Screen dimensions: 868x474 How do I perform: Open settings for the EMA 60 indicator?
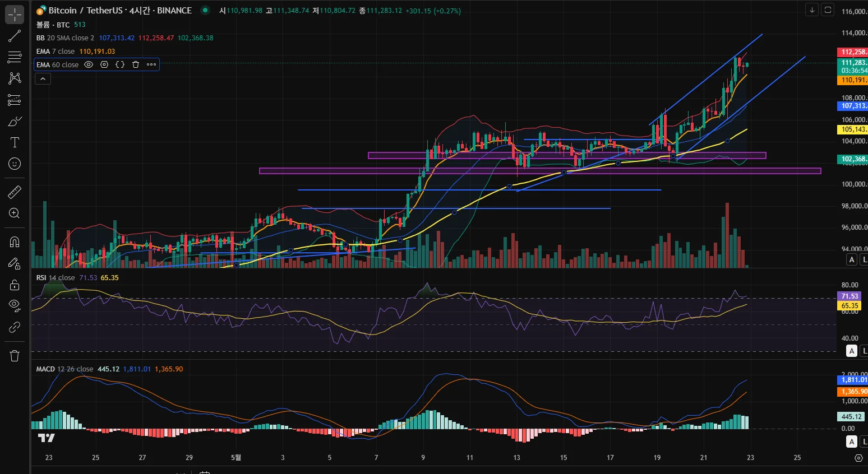pyautogui.click(x=104, y=64)
